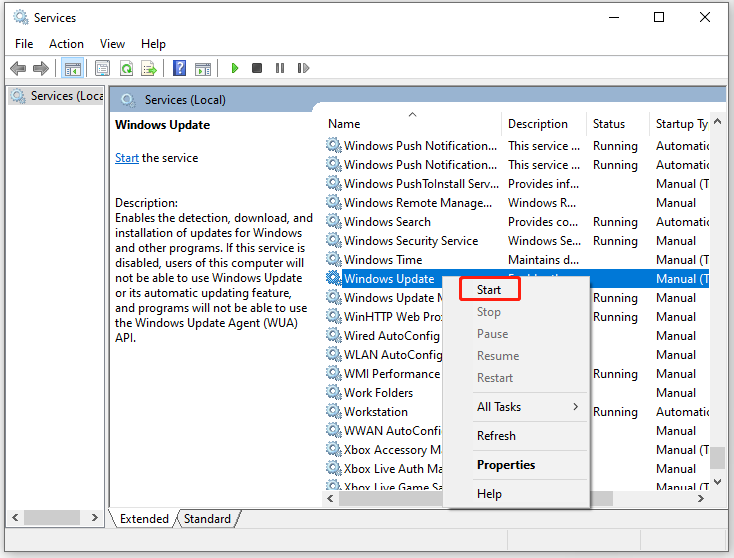Open the View menu

pos(112,44)
